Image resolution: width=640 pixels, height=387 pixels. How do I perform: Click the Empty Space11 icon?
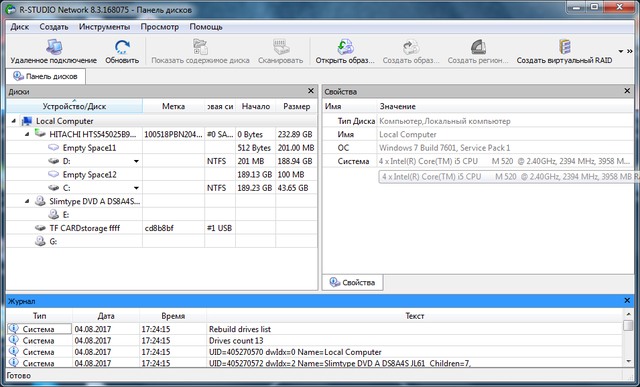53,147
